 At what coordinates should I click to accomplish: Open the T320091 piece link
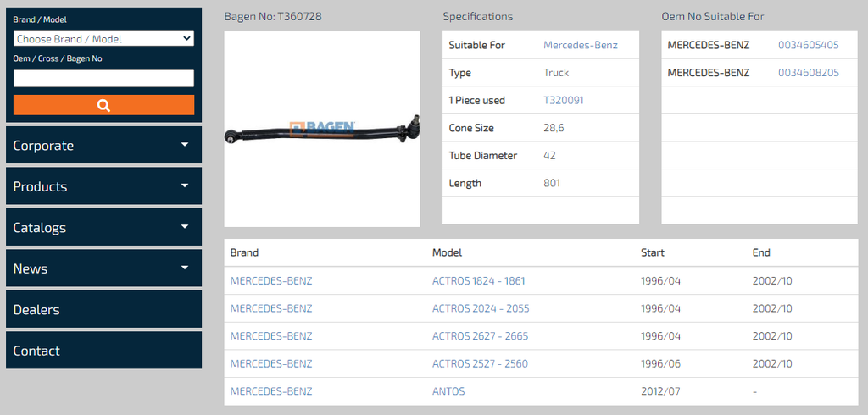(564, 100)
